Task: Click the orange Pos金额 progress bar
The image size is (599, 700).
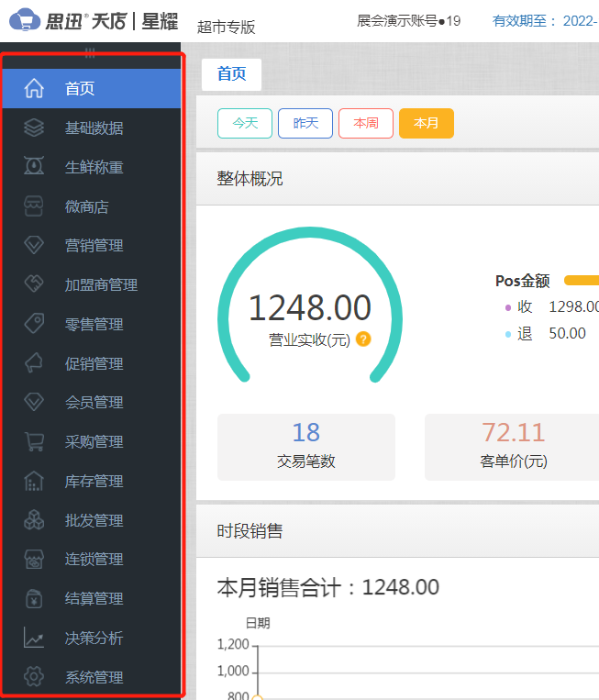Action: 582,281
